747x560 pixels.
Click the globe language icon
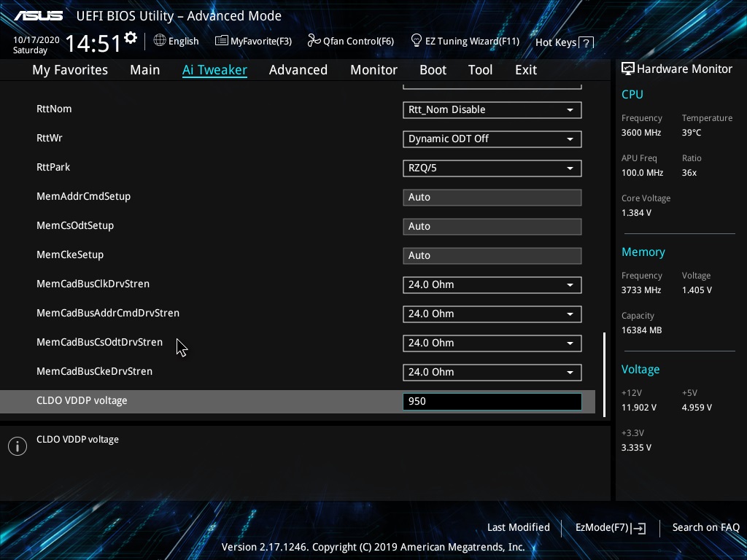(160, 41)
